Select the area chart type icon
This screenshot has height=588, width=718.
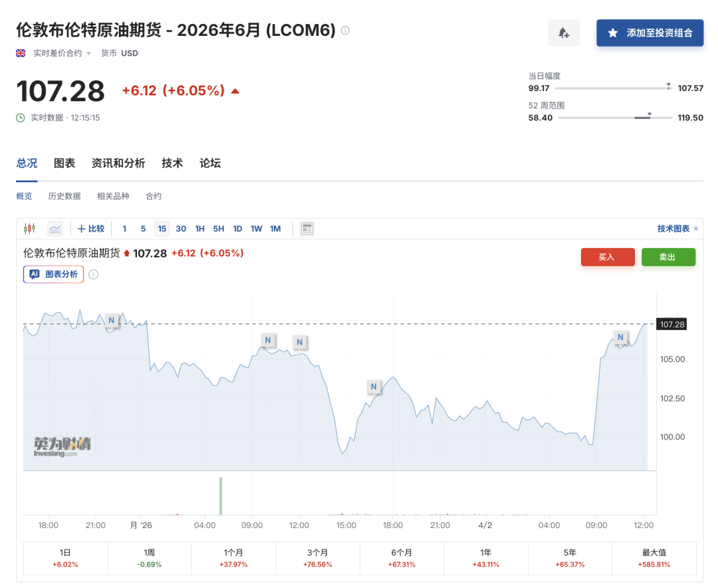point(55,229)
